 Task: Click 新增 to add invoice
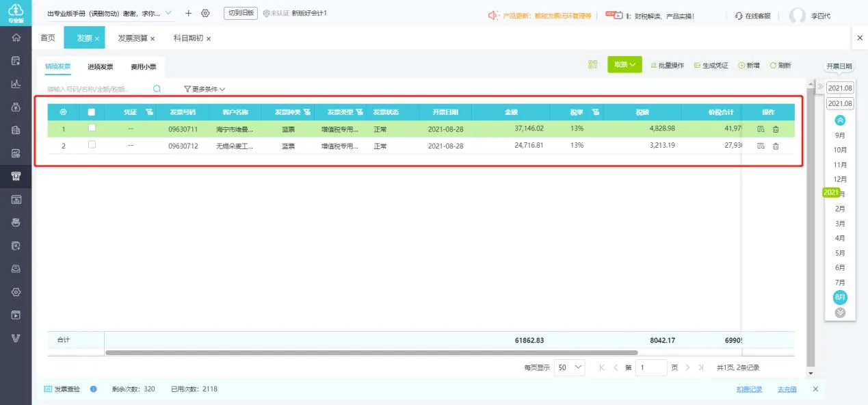(x=749, y=65)
